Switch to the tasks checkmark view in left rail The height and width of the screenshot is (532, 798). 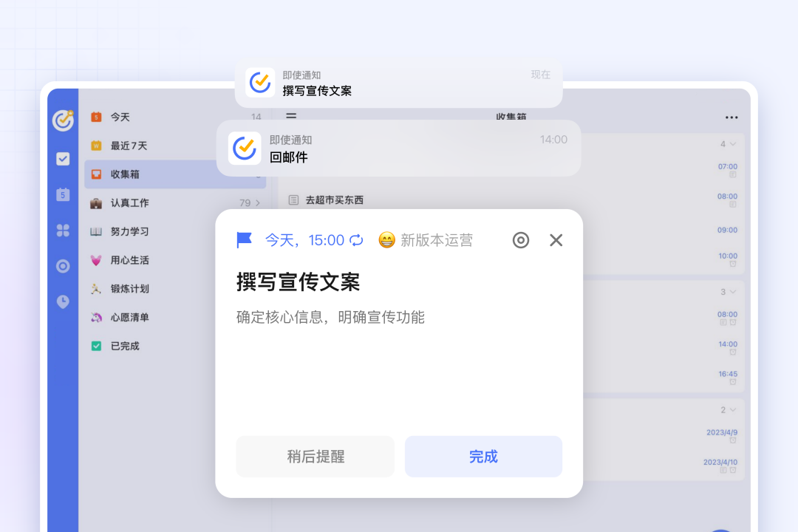point(63,159)
